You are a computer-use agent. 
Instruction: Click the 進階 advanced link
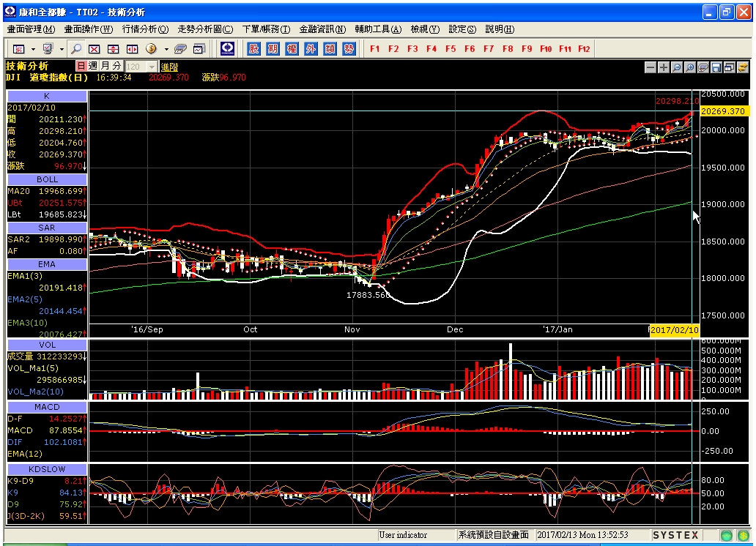point(170,67)
